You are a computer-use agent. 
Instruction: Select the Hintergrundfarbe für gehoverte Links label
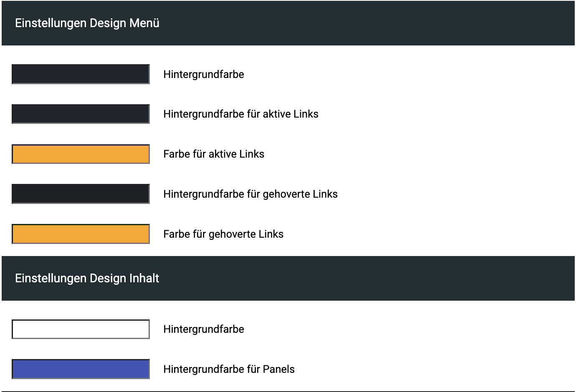[250, 194]
